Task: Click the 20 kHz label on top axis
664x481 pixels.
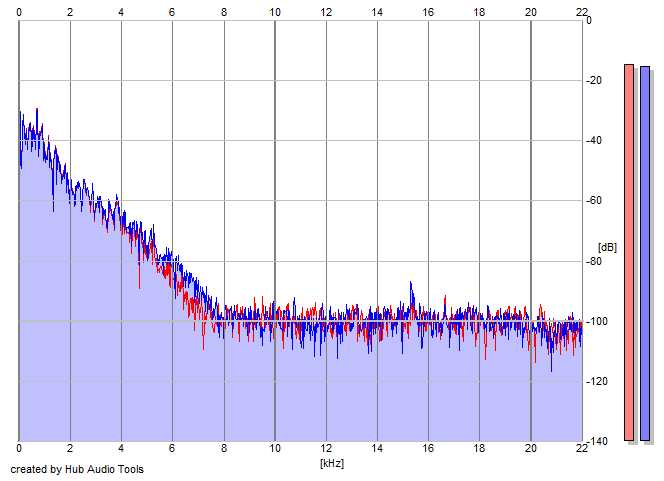Action: [x=531, y=12]
